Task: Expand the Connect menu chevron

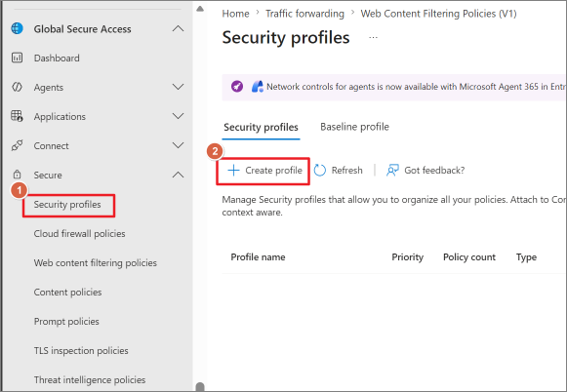Action: coord(178,145)
